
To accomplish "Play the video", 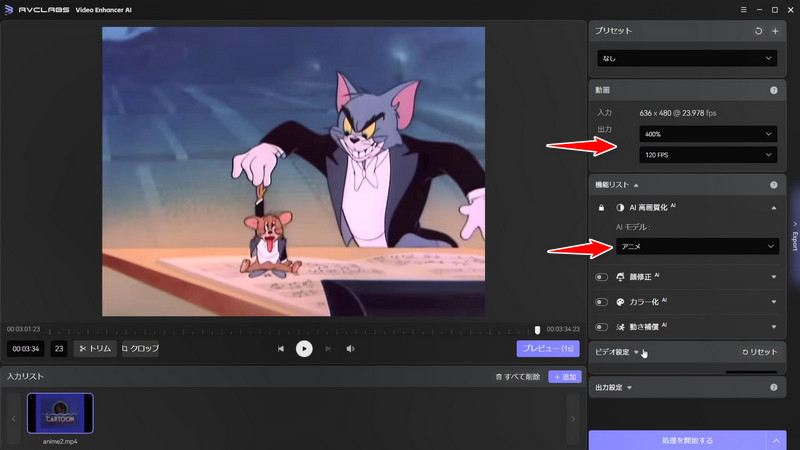I will (304, 348).
